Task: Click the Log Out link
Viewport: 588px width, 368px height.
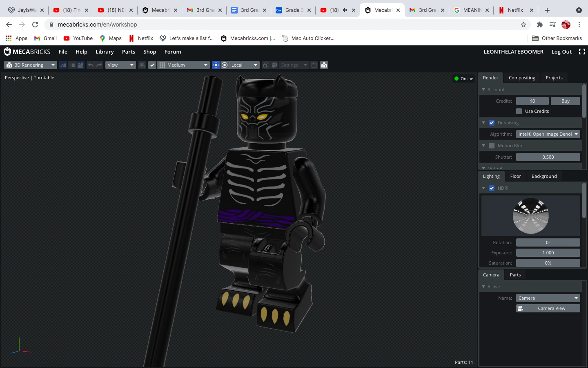Action: (561, 52)
